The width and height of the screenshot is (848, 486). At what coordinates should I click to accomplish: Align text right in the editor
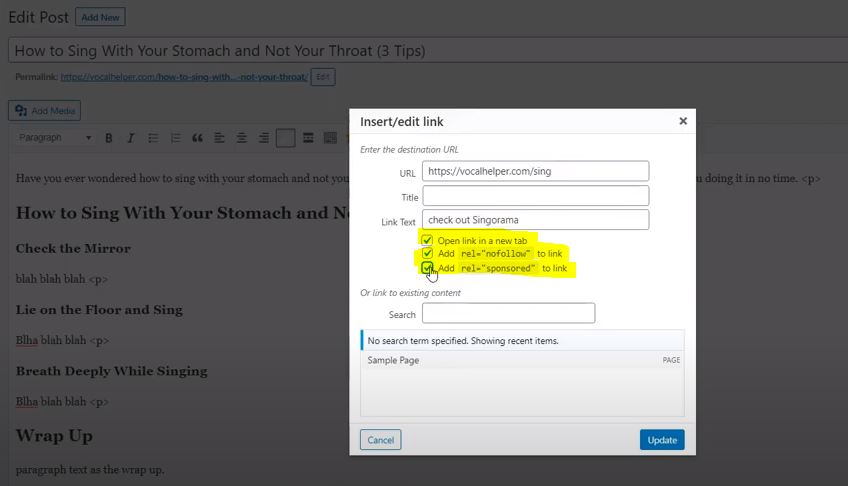263,138
